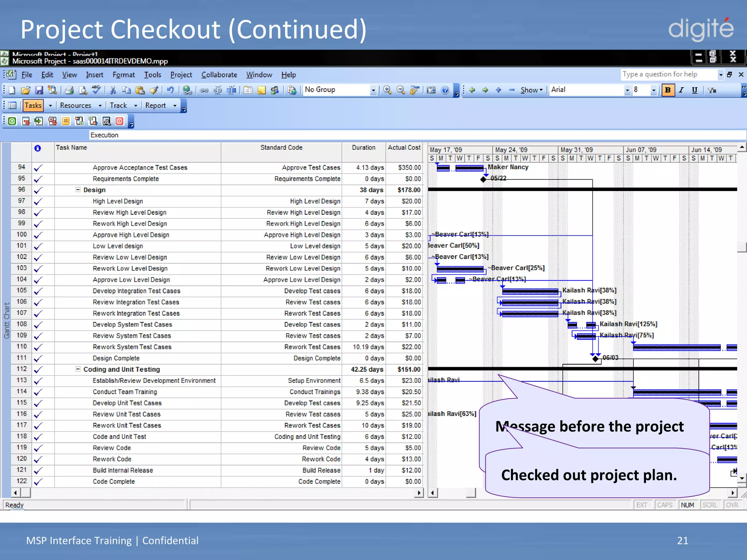
Task: Click the Zoom Out magnifier icon
Action: (x=401, y=90)
